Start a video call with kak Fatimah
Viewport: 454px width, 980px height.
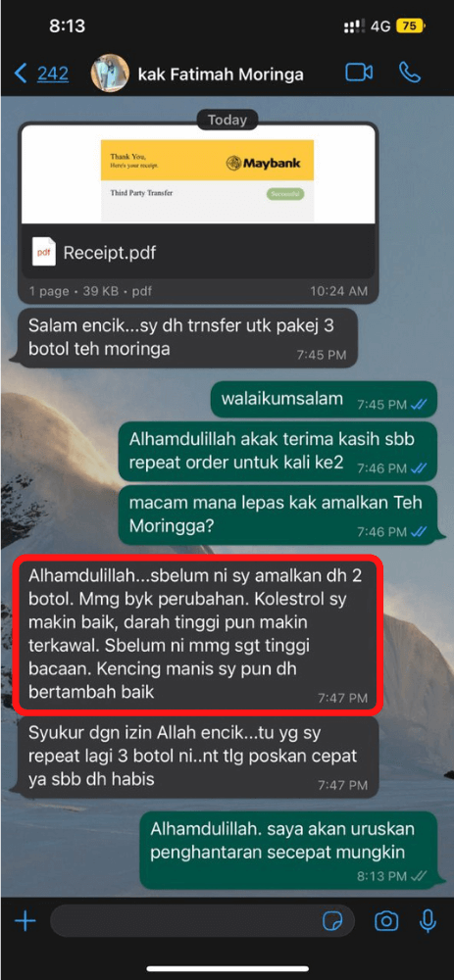(359, 73)
